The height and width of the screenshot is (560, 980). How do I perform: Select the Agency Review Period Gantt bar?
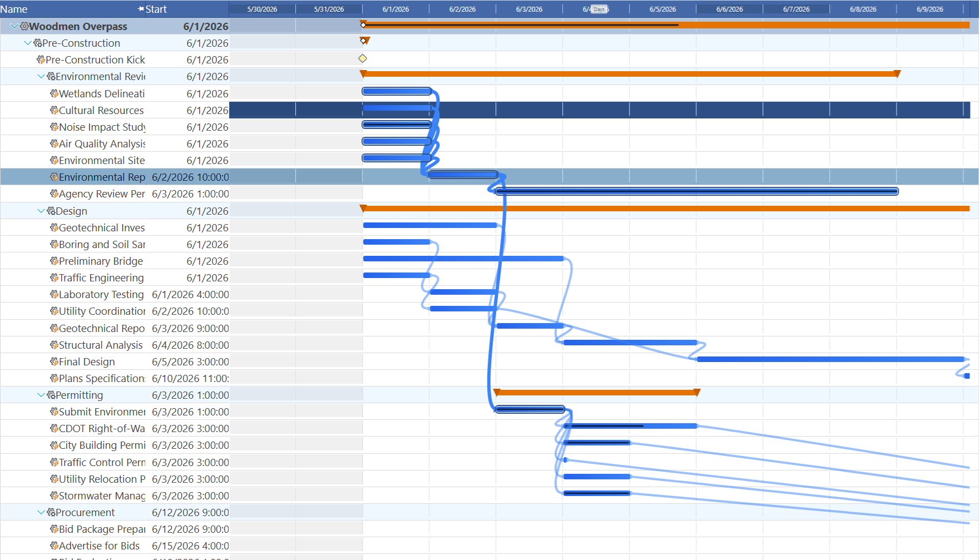point(697,191)
